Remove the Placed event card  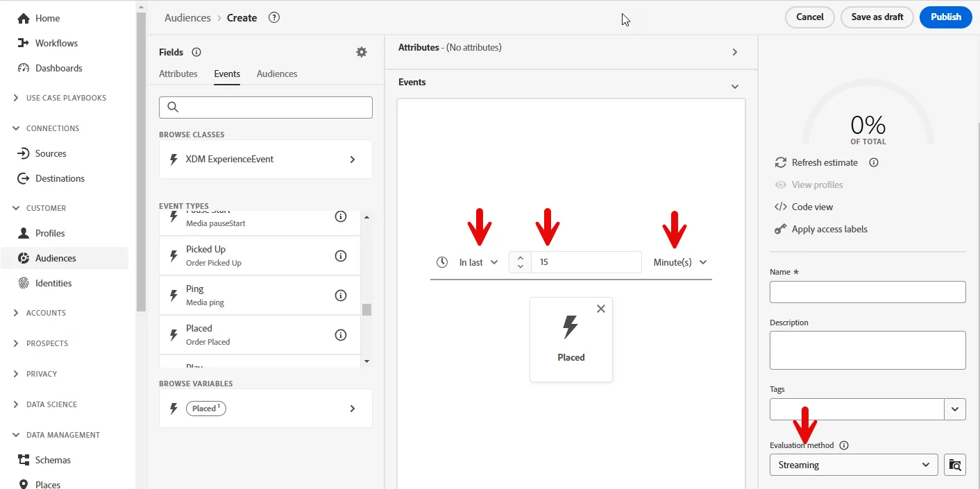601,309
